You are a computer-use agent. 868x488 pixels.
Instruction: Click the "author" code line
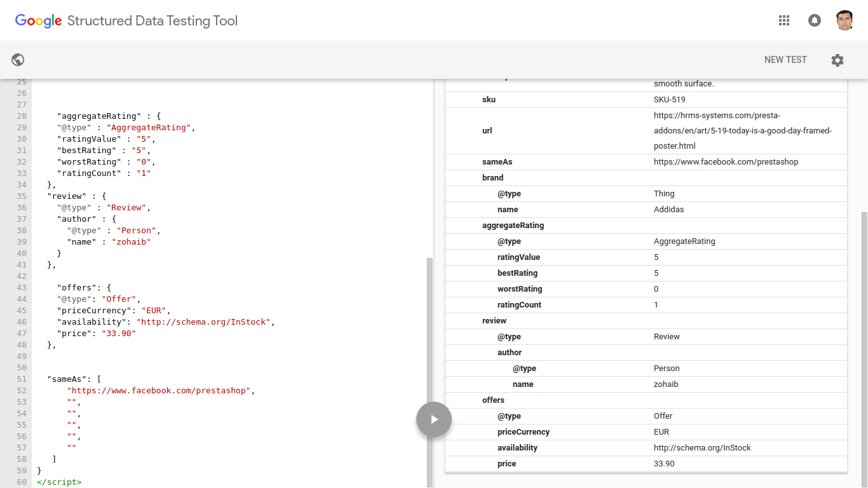[x=86, y=219]
